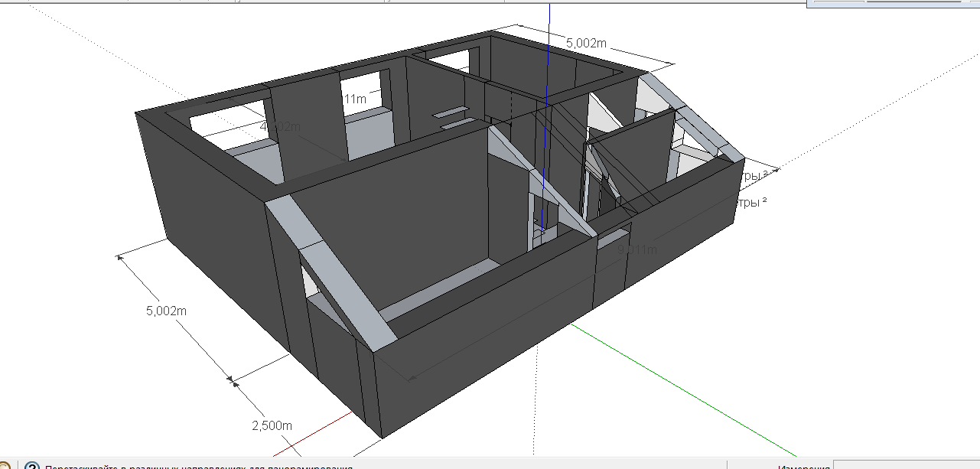Screen dimensions: 980x469
Task: Click the floating toolbar panel at top right
Action: click(892, 3)
